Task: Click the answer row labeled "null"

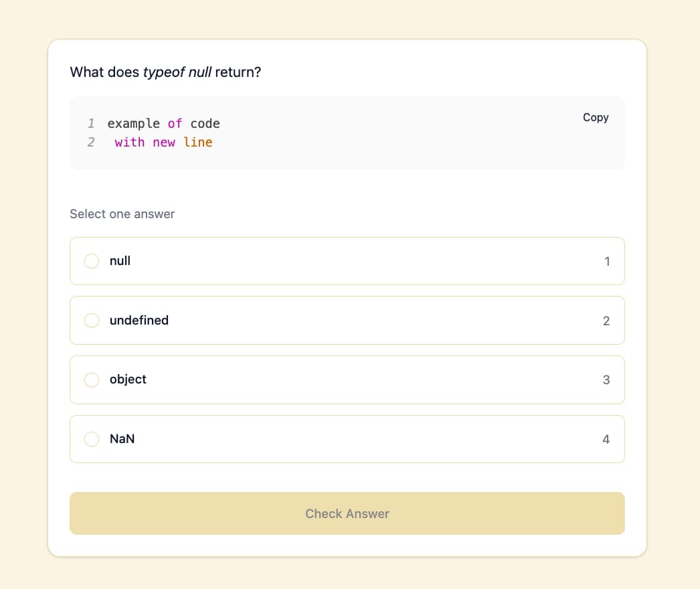Action: (347, 261)
